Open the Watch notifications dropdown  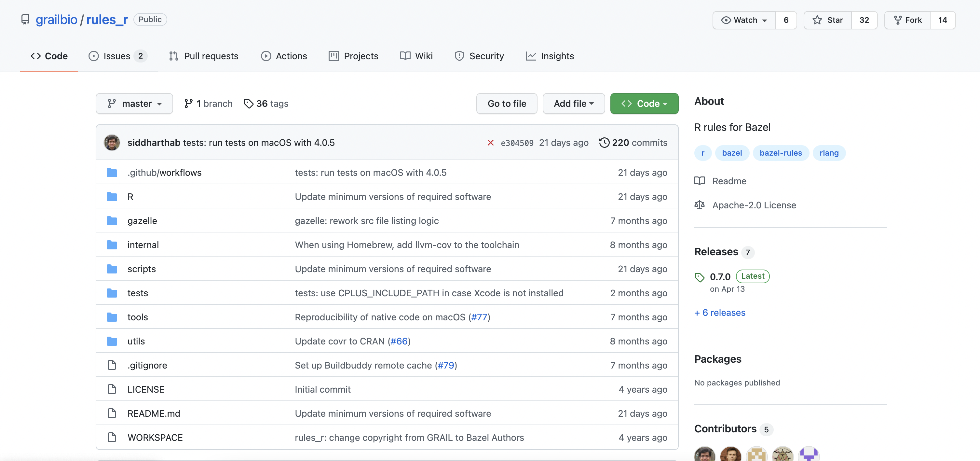tap(744, 20)
